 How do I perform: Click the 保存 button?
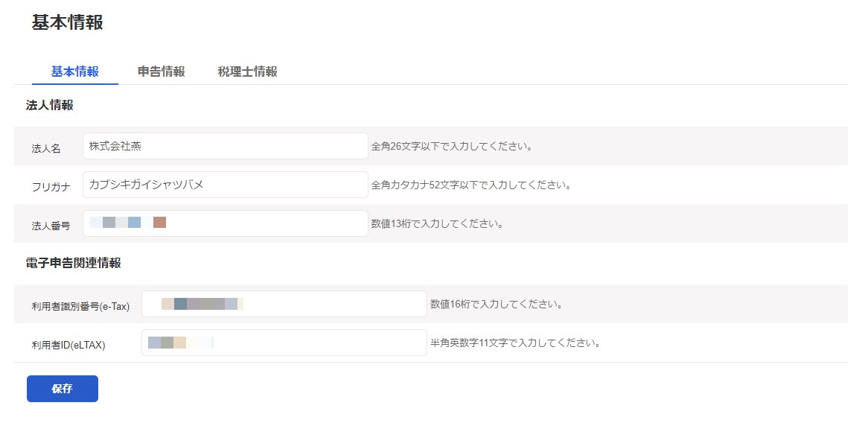pyautogui.click(x=63, y=389)
